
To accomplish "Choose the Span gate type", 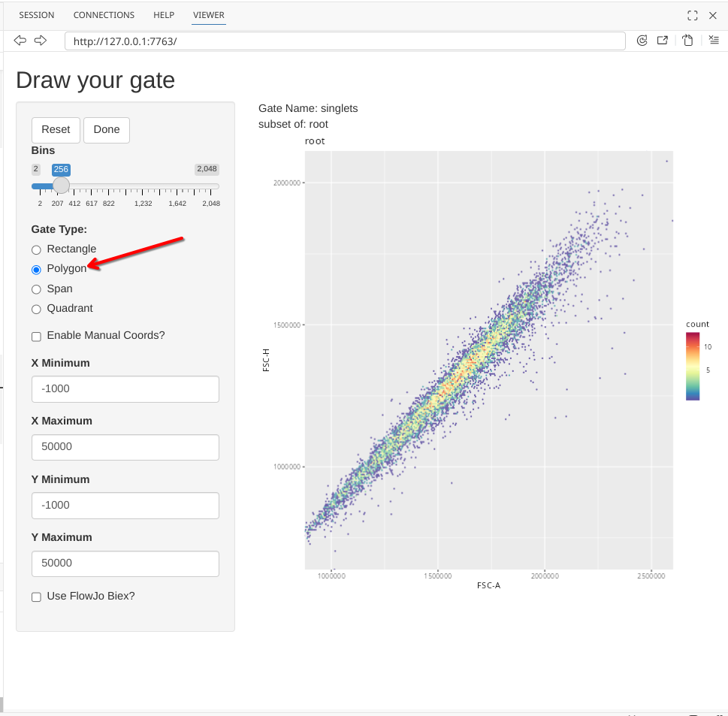I will [36, 289].
